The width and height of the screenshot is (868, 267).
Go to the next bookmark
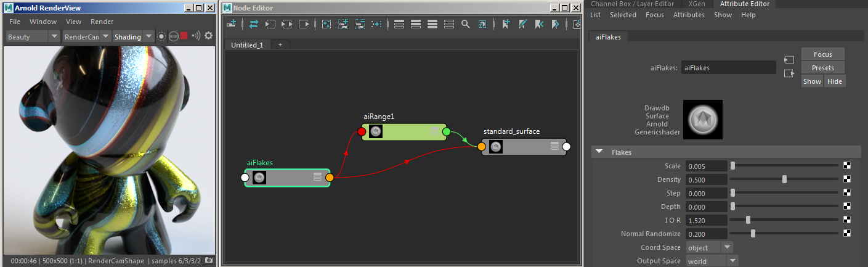pos(556,24)
